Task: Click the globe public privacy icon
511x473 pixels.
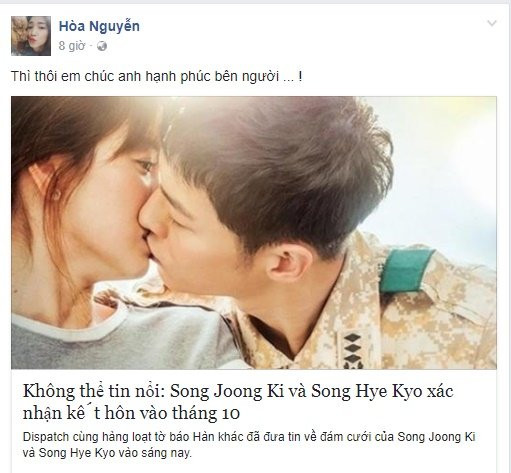Action: tap(102, 46)
